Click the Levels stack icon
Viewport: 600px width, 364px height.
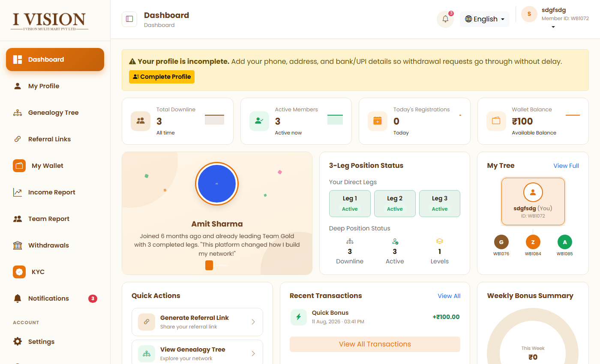440,242
